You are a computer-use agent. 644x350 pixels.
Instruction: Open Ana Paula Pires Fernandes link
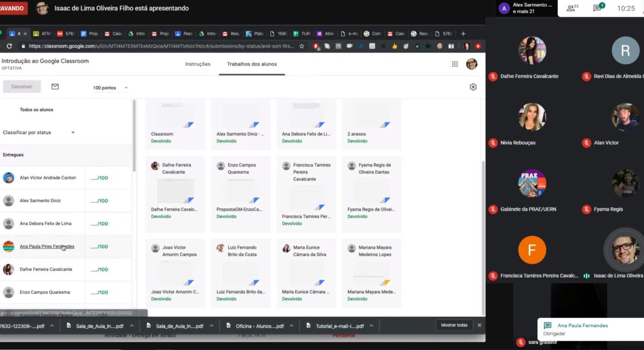coord(47,246)
